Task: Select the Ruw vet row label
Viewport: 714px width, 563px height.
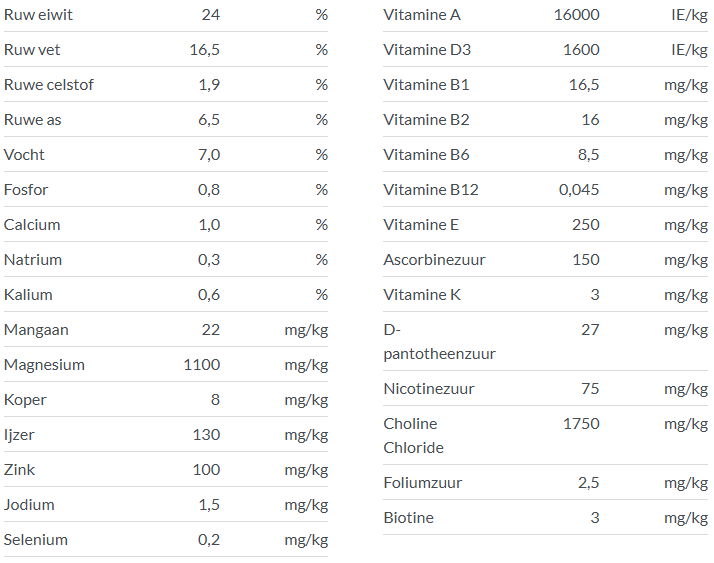Action: [x=32, y=50]
